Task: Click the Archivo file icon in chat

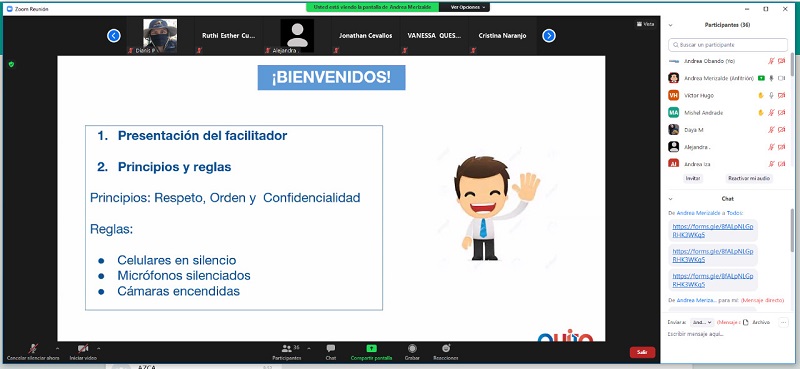Action: pos(745,323)
